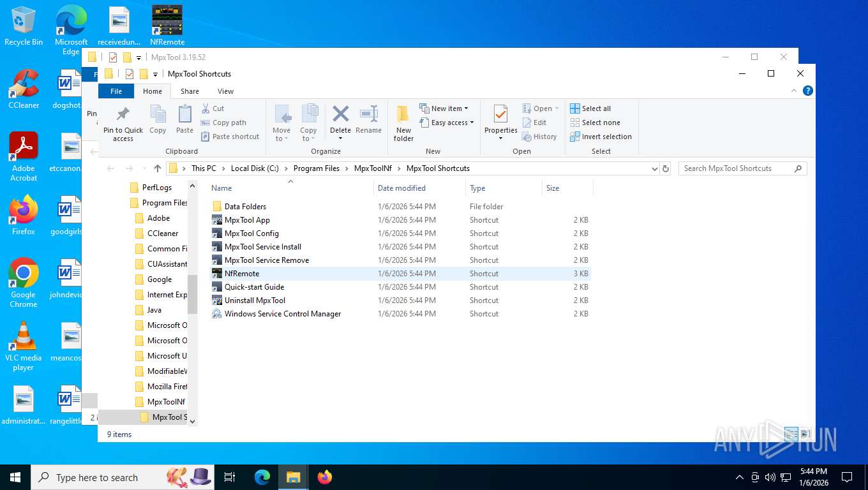Viewport: 868px width, 490px height.
Task: Switch to large icons view button
Action: (805, 434)
